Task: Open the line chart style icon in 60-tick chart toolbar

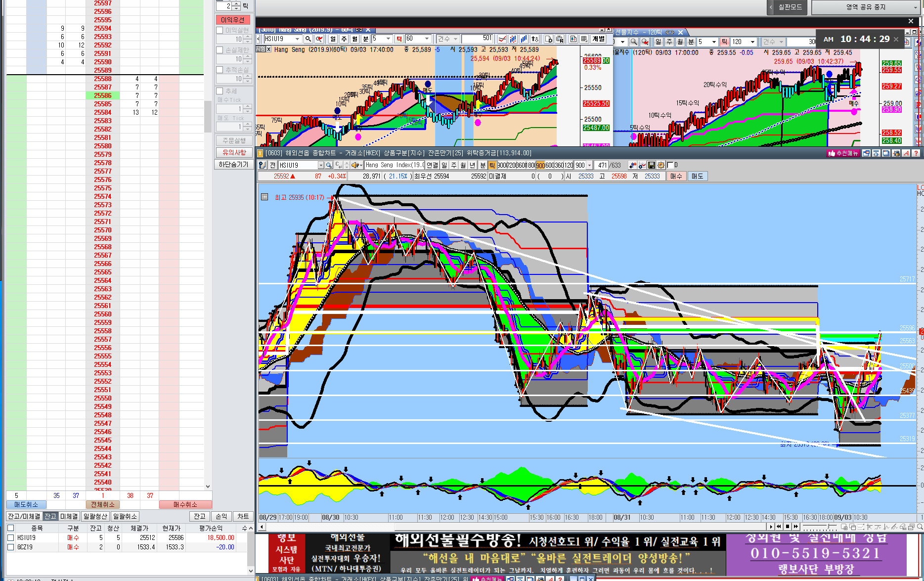Action: coord(502,39)
